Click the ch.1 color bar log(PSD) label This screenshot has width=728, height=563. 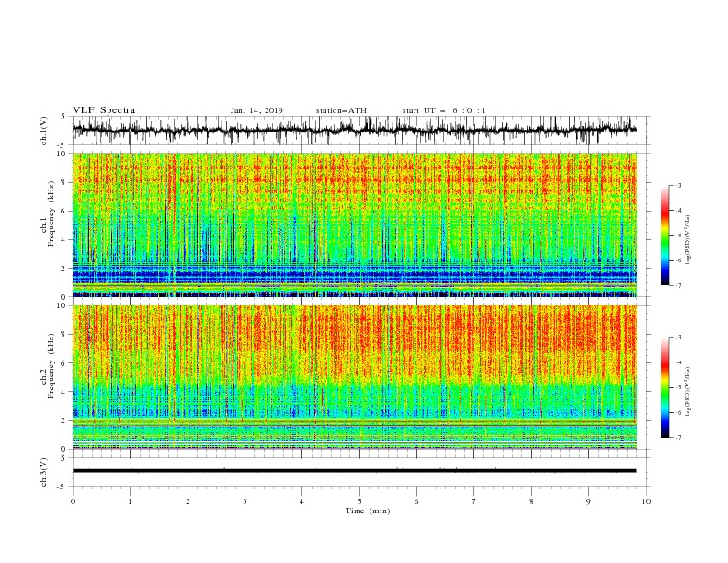[688, 240]
